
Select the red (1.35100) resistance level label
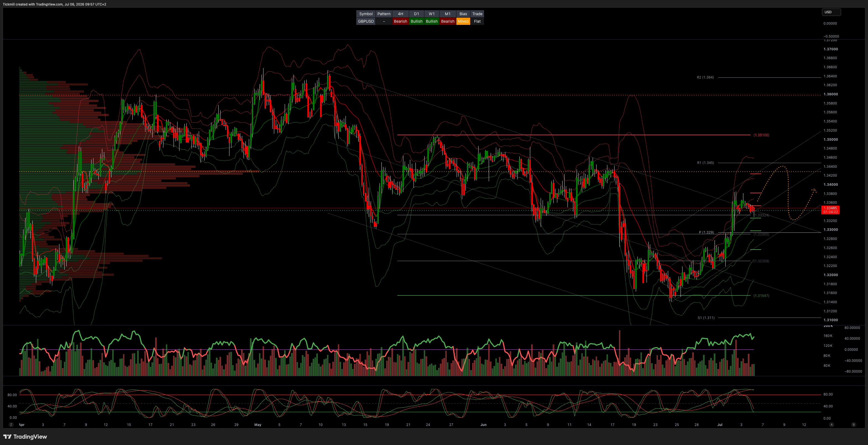pos(761,135)
